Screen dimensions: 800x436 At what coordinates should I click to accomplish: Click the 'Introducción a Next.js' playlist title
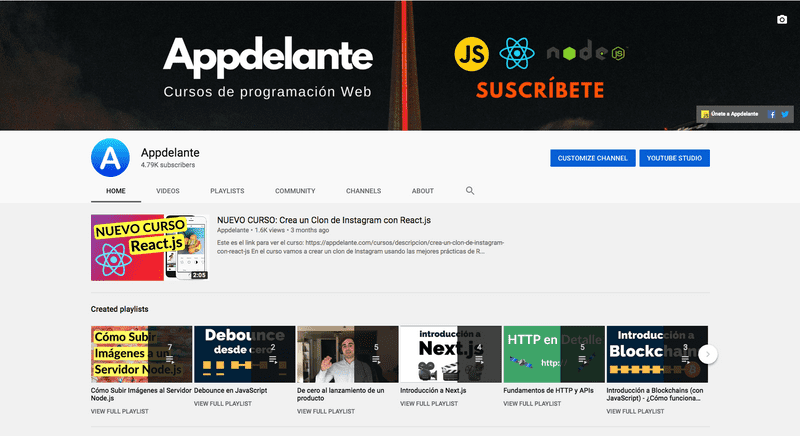click(433, 390)
